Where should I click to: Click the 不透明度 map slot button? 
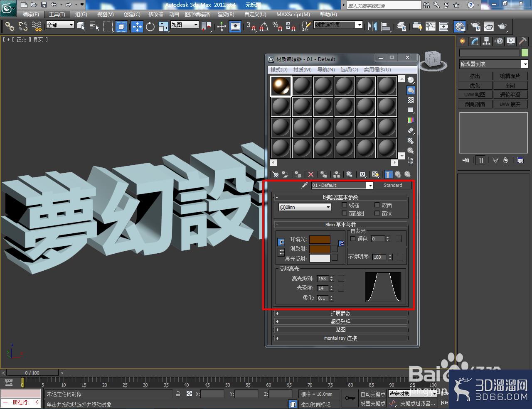pos(400,257)
